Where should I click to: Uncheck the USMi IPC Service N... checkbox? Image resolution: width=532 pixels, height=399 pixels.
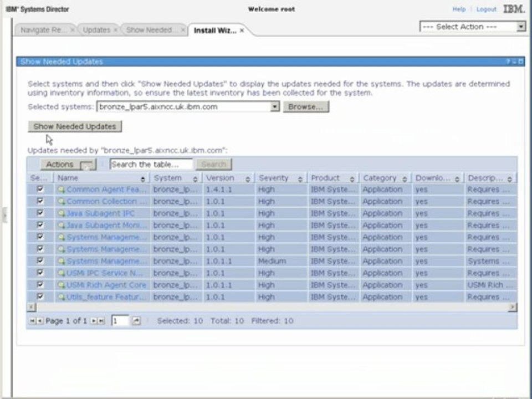[40, 273]
